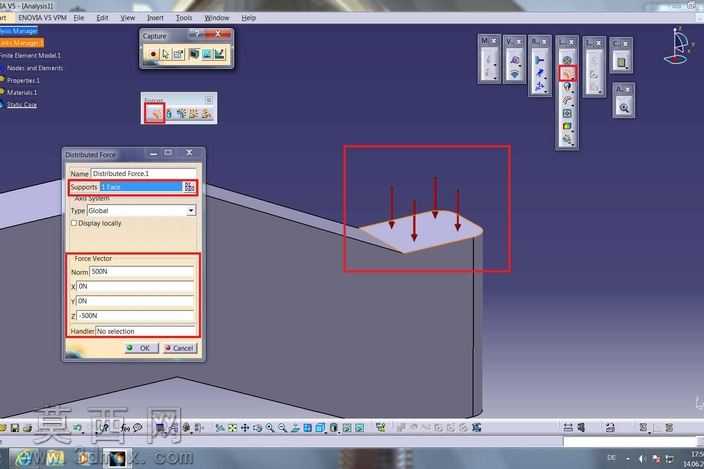
Task: Click the Name field with Distributed Force.1
Action: pos(143,173)
